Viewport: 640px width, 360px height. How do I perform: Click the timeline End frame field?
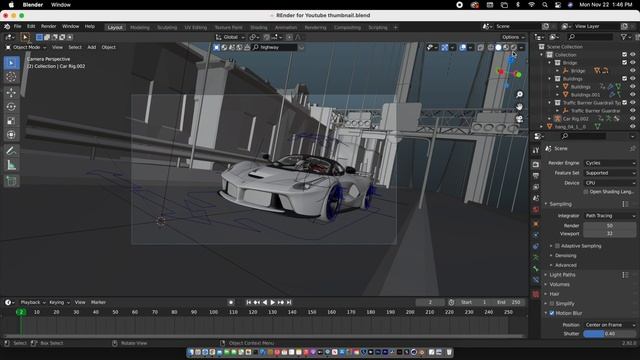coord(509,302)
